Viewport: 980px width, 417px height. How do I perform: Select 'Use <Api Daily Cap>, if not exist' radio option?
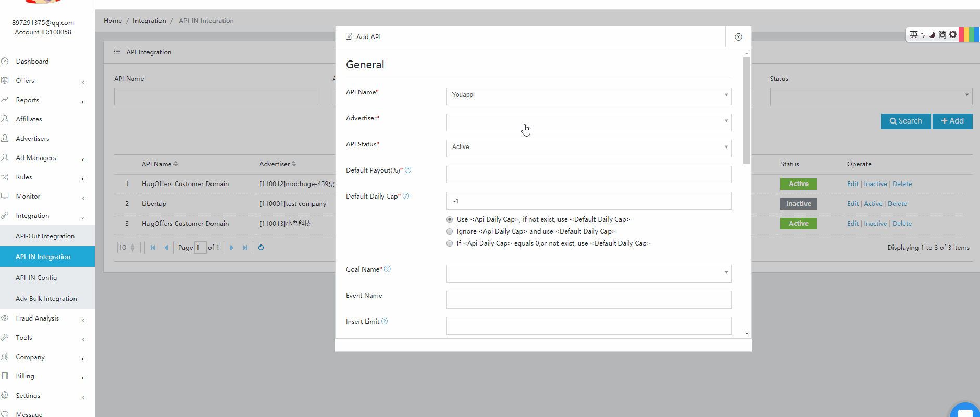[450, 219]
